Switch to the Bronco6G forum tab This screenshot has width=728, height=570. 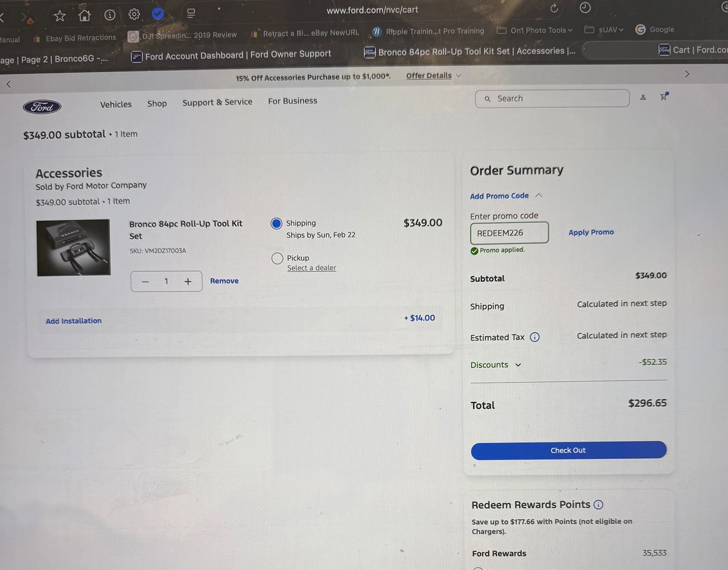coord(54,59)
